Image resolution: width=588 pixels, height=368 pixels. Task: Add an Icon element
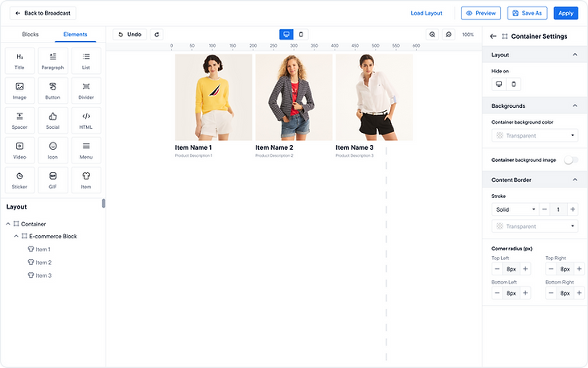53,151
